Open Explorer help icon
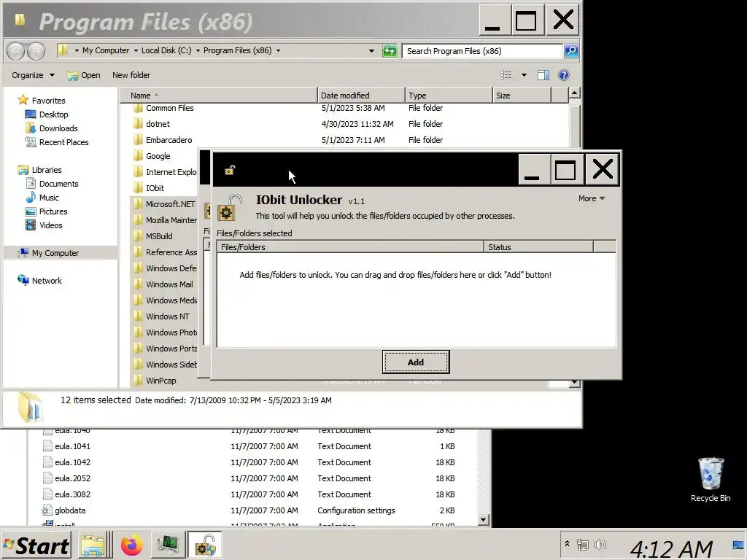 pyautogui.click(x=564, y=75)
